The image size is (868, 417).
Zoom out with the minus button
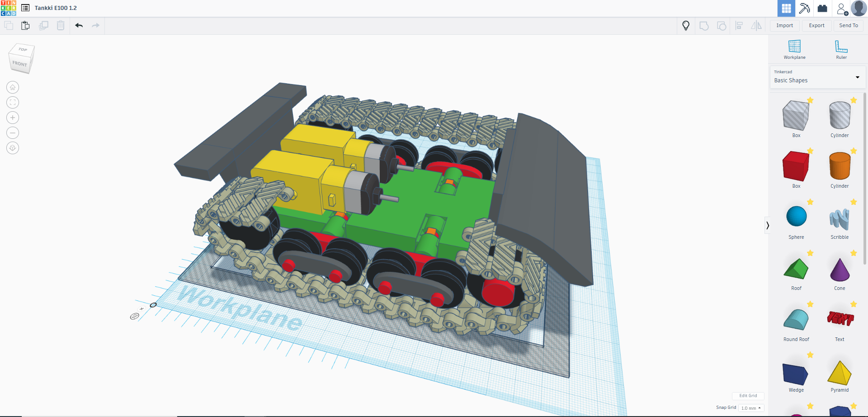[13, 133]
